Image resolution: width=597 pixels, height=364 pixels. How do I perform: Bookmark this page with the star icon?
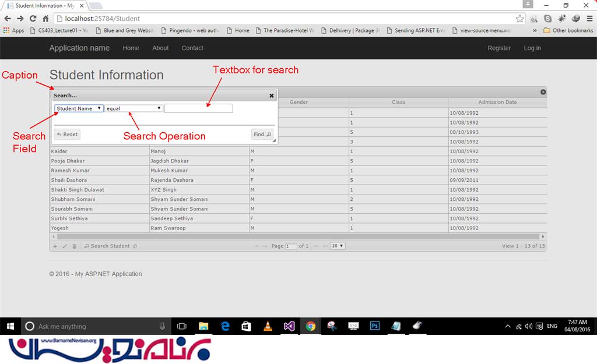click(519, 19)
